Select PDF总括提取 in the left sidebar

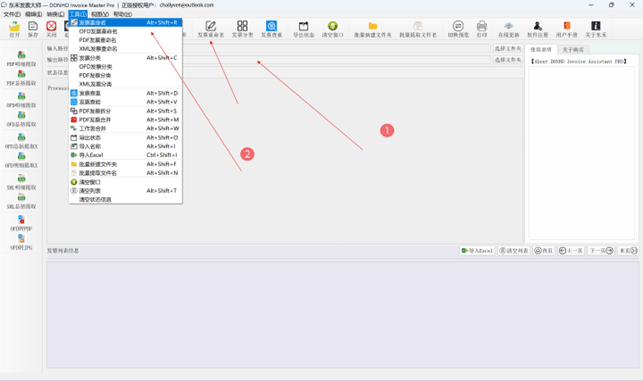21,78
